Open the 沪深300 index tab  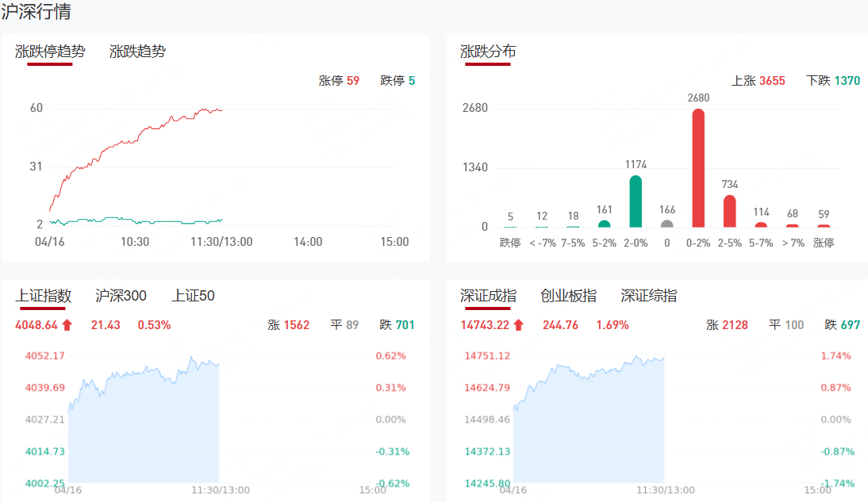(x=121, y=296)
